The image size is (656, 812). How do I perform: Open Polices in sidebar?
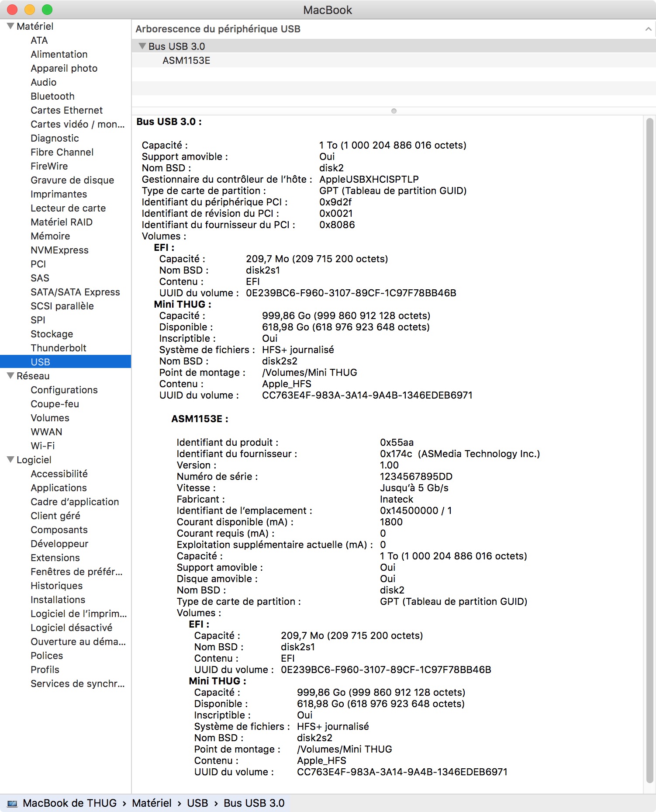point(47,656)
